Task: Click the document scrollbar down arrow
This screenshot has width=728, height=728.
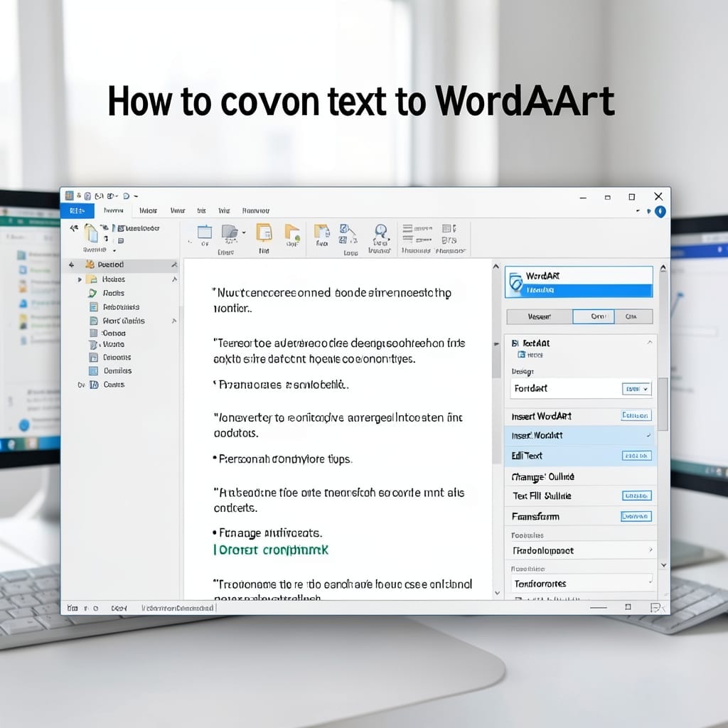Action: pyautogui.click(x=497, y=593)
